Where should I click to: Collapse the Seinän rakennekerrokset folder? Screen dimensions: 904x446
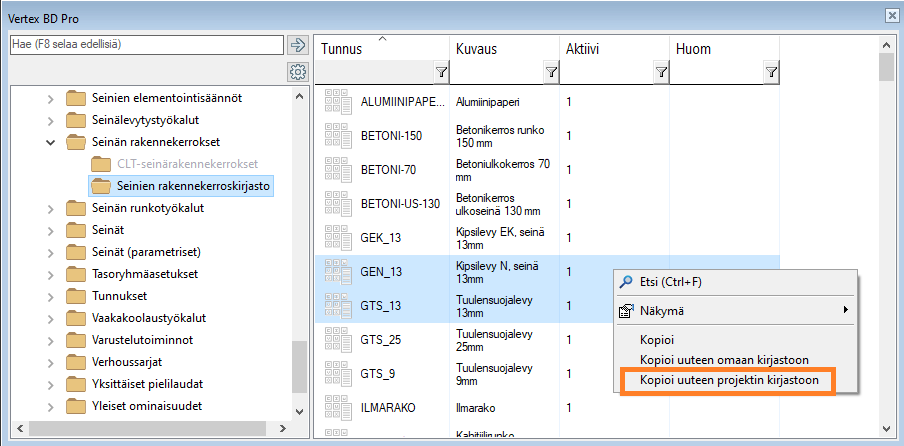click(x=51, y=142)
